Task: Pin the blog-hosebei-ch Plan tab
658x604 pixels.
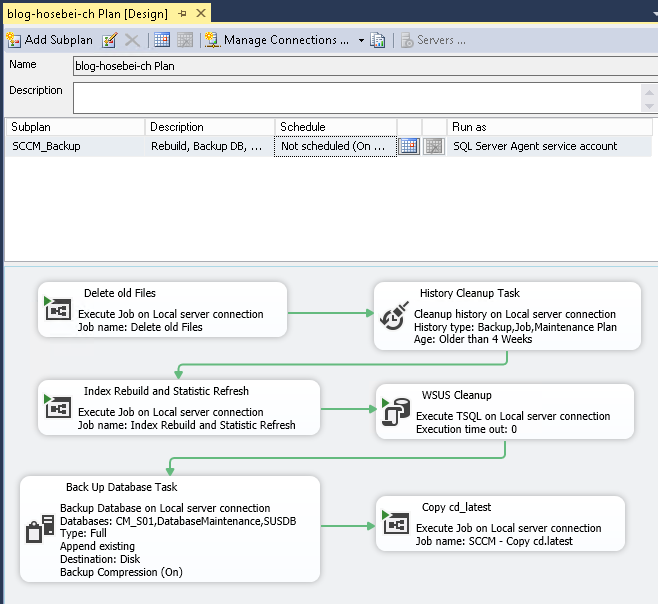Action: click(x=182, y=13)
